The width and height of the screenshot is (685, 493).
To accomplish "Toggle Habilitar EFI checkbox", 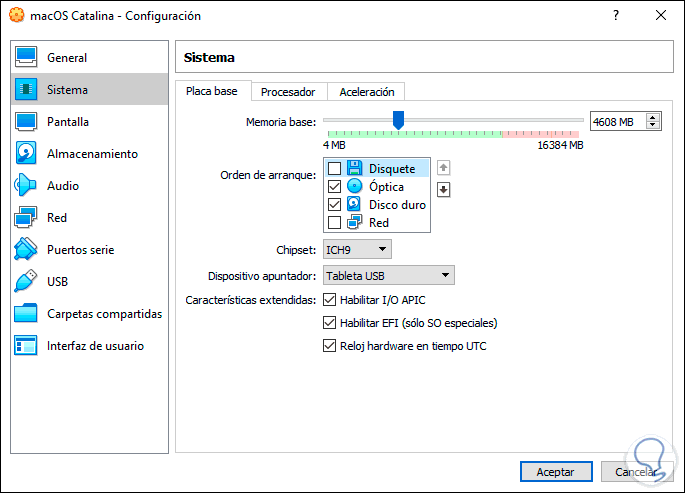I will pyautogui.click(x=329, y=323).
